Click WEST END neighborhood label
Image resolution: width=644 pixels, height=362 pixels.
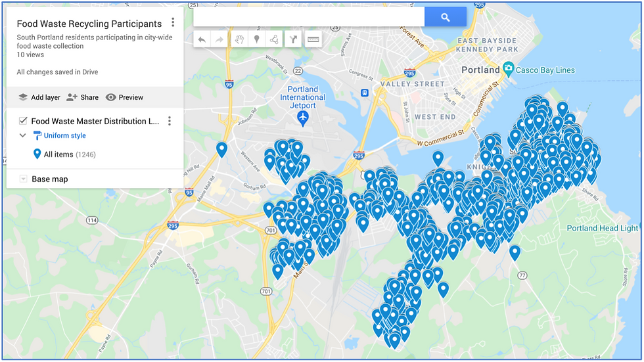click(x=435, y=117)
